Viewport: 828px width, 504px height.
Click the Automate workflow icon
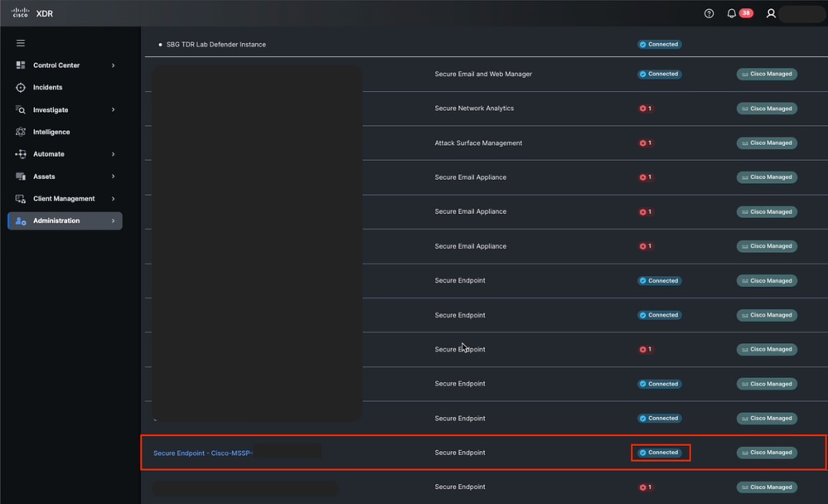tap(21, 153)
